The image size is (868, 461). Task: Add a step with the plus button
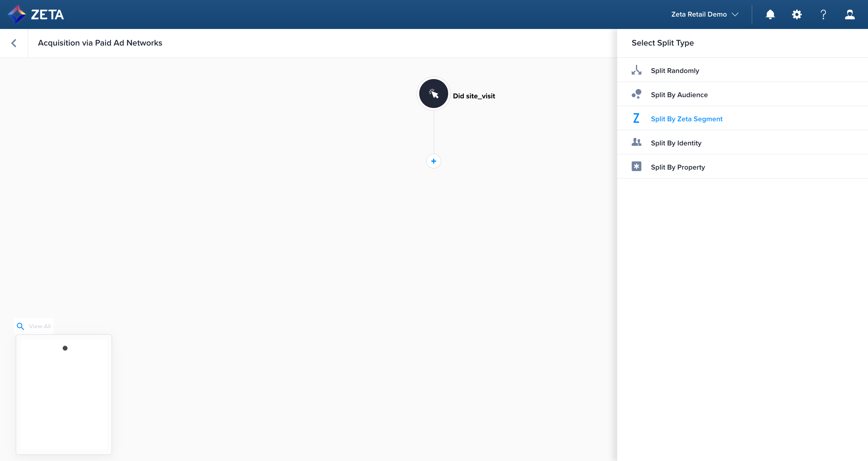tap(433, 161)
